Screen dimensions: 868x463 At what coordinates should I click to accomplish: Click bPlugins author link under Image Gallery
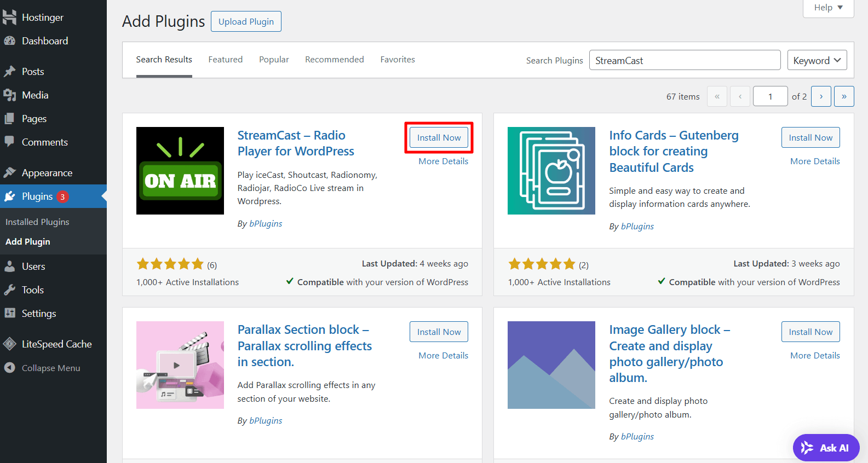(637, 436)
